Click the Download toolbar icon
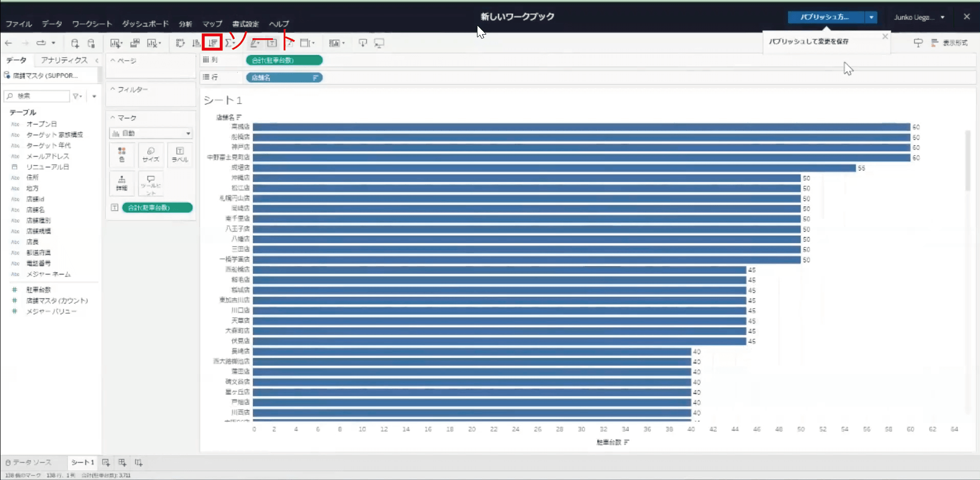Screen dimensions: 980x480 pos(363,43)
